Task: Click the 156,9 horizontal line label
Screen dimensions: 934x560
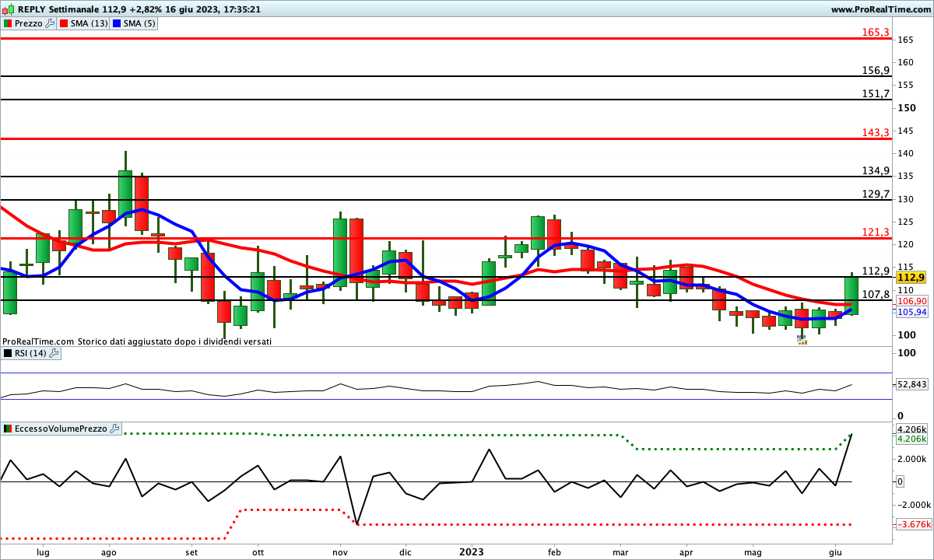Action: (876, 70)
